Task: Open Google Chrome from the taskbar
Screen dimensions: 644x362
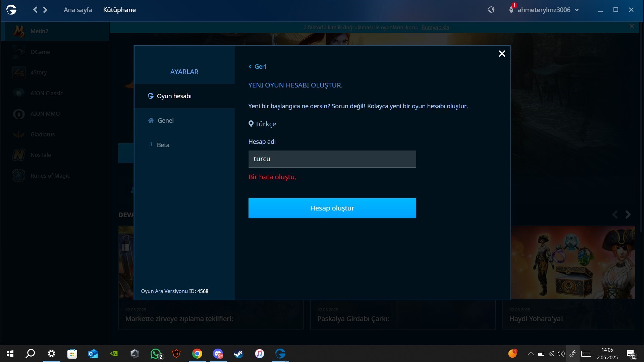Action: click(197, 354)
